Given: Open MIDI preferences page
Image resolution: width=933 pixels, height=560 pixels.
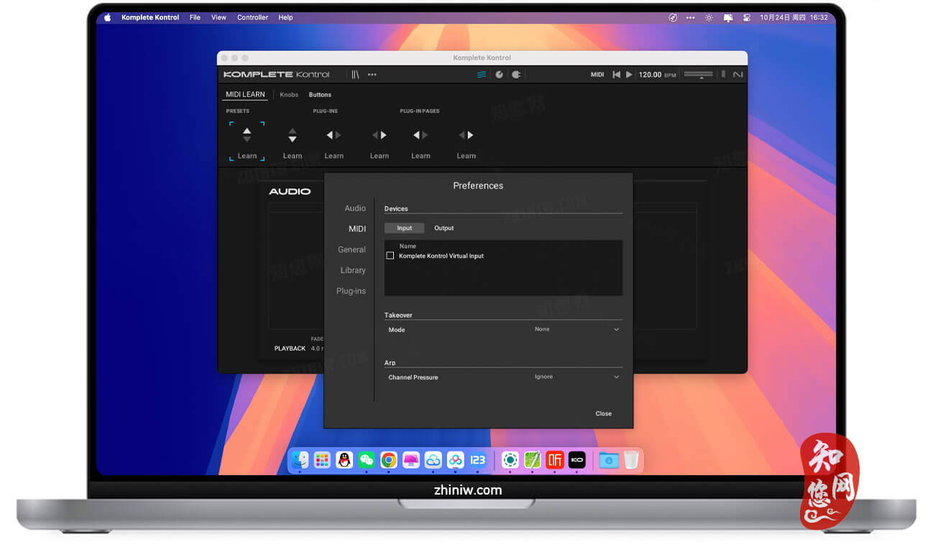Looking at the screenshot, I should pyautogui.click(x=357, y=229).
